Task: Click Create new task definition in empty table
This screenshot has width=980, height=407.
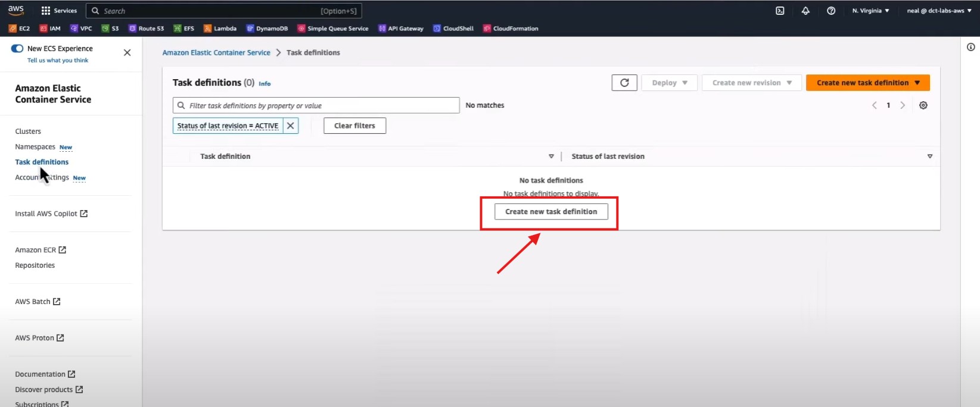Action: [x=551, y=212]
